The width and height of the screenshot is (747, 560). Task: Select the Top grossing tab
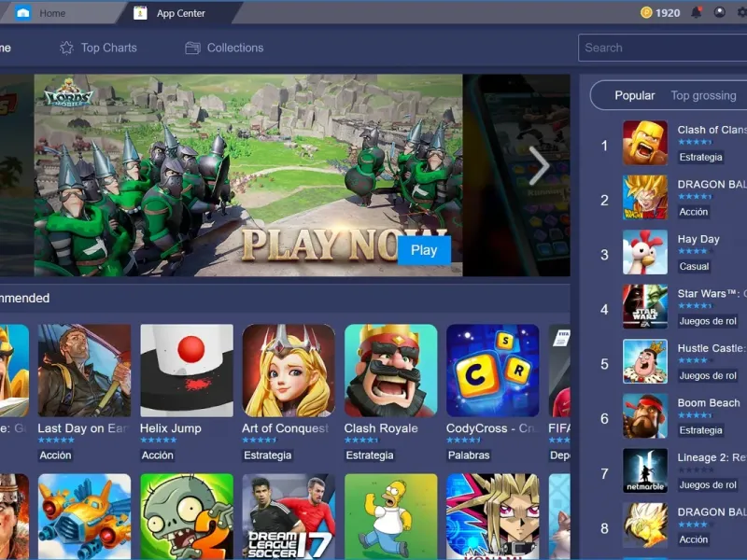[x=703, y=96]
